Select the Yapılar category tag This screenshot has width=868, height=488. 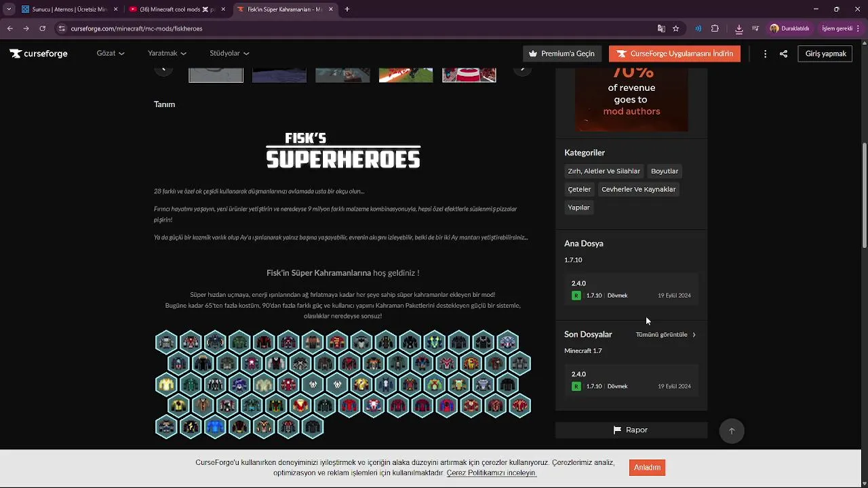[x=578, y=208]
